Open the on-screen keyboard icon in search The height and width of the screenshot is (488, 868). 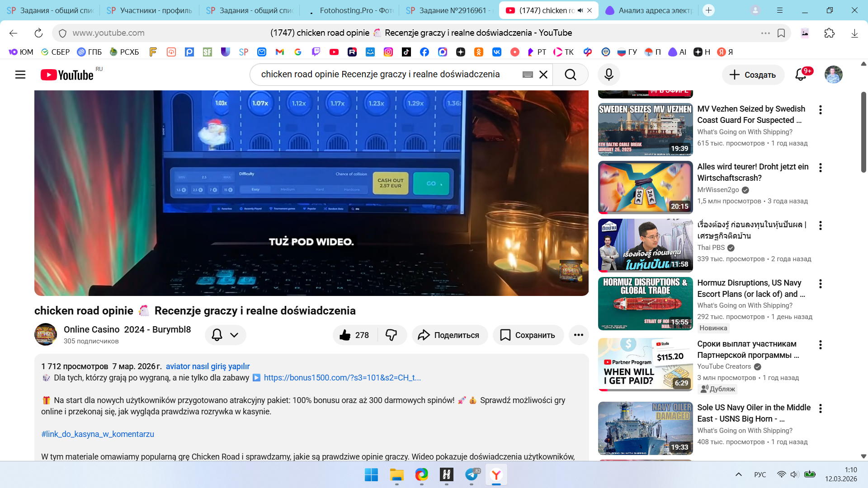coord(528,75)
